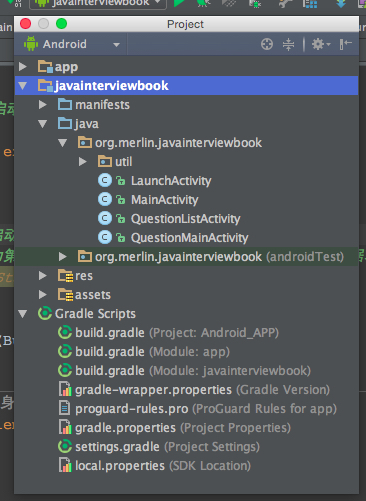This screenshot has height=501, width=366.
Task: Select build.gradle (Module: app)
Action: [152, 352]
